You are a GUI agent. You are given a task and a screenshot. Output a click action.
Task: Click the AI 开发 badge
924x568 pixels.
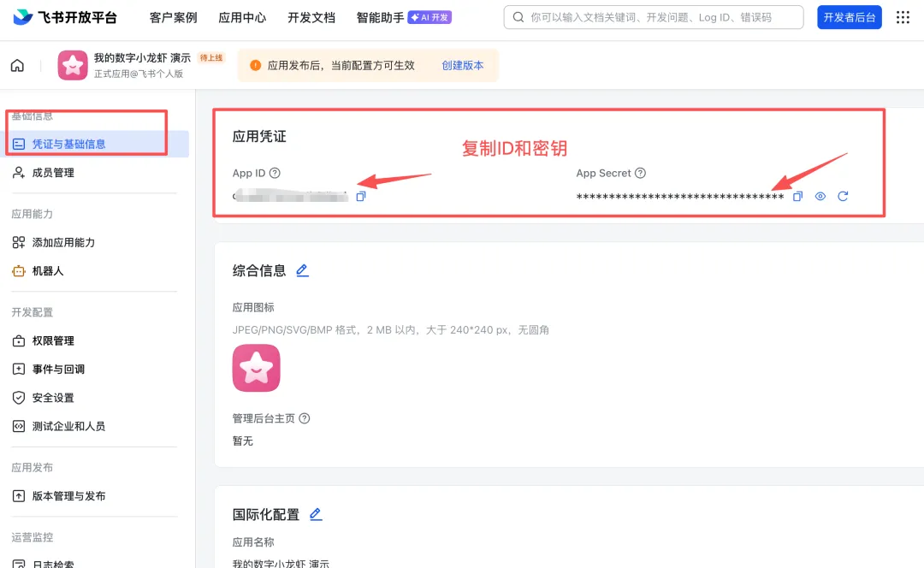[429, 18]
